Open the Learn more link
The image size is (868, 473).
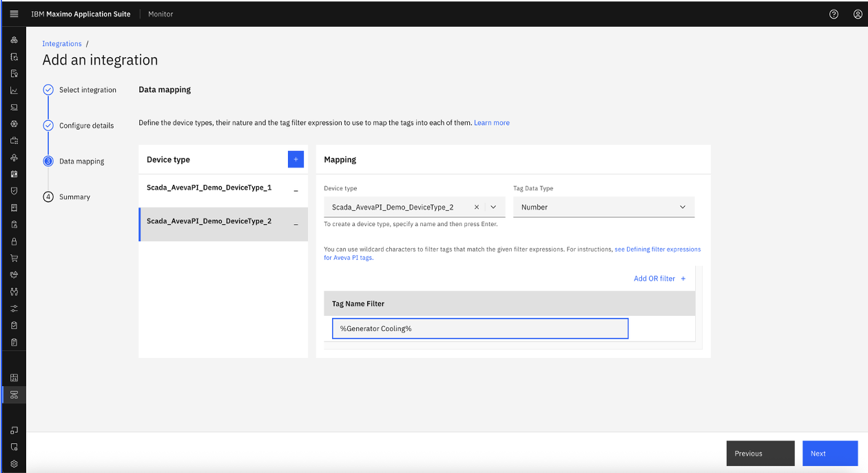tap(492, 123)
